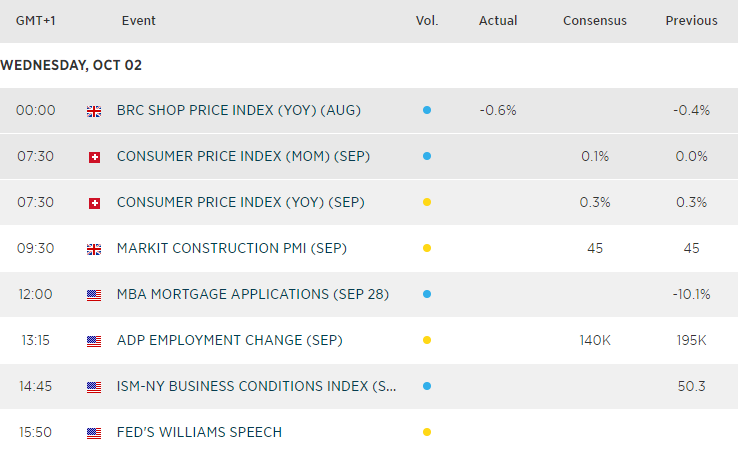Click UK flag beside Markit Construction PMI
The height and width of the screenshot is (457, 738).
pos(94,249)
